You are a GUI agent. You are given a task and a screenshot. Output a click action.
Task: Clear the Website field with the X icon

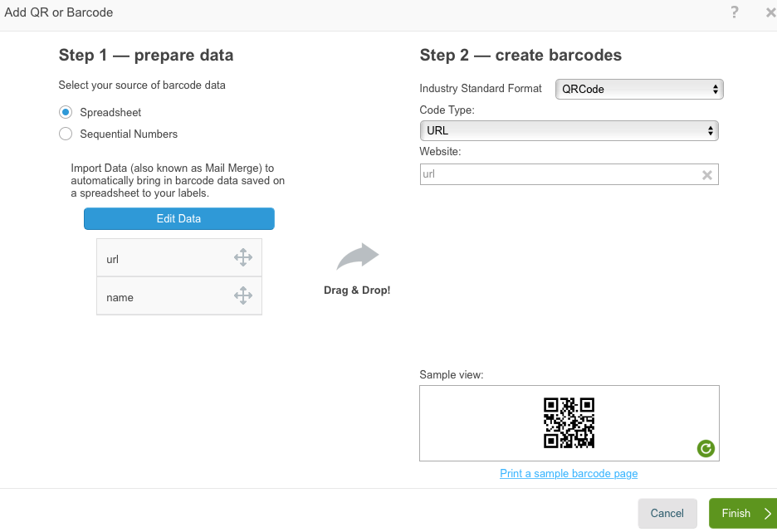707,175
